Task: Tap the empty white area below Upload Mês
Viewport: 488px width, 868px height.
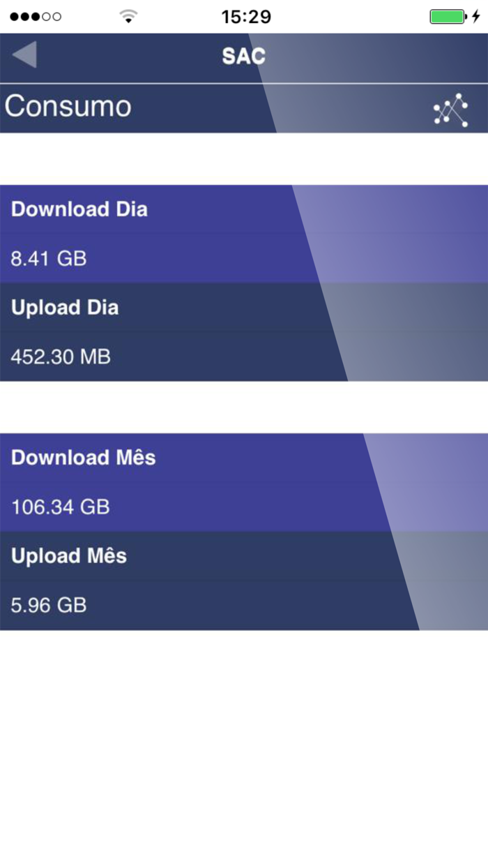Action: 244,747
